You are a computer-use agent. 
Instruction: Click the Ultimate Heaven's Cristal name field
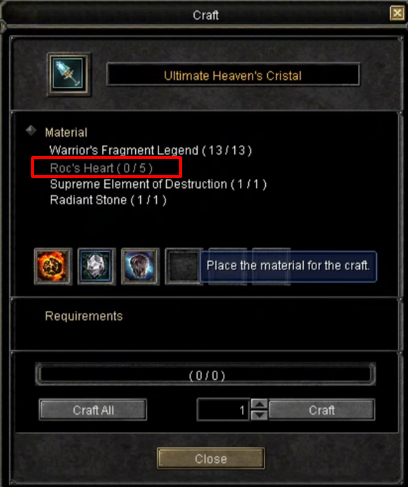[233, 74]
